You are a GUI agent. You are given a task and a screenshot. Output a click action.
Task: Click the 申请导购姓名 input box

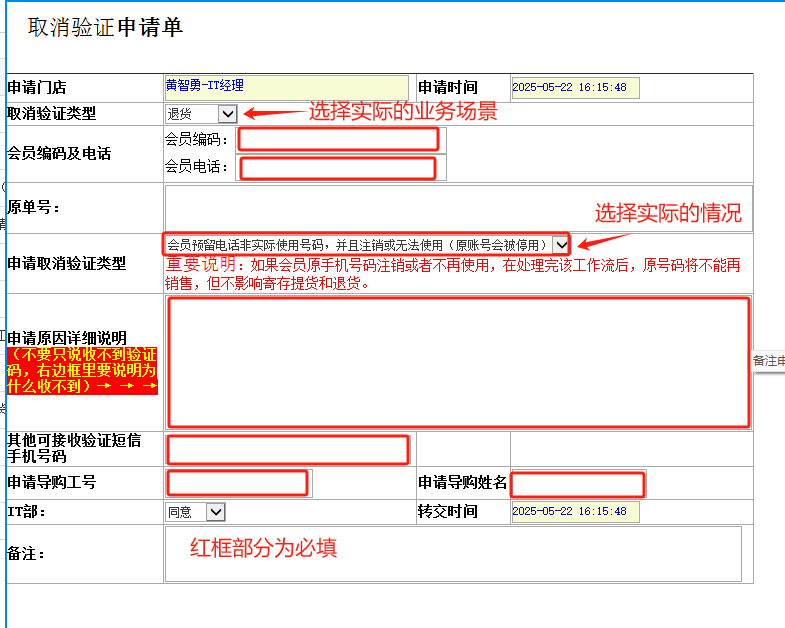point(577,485)
